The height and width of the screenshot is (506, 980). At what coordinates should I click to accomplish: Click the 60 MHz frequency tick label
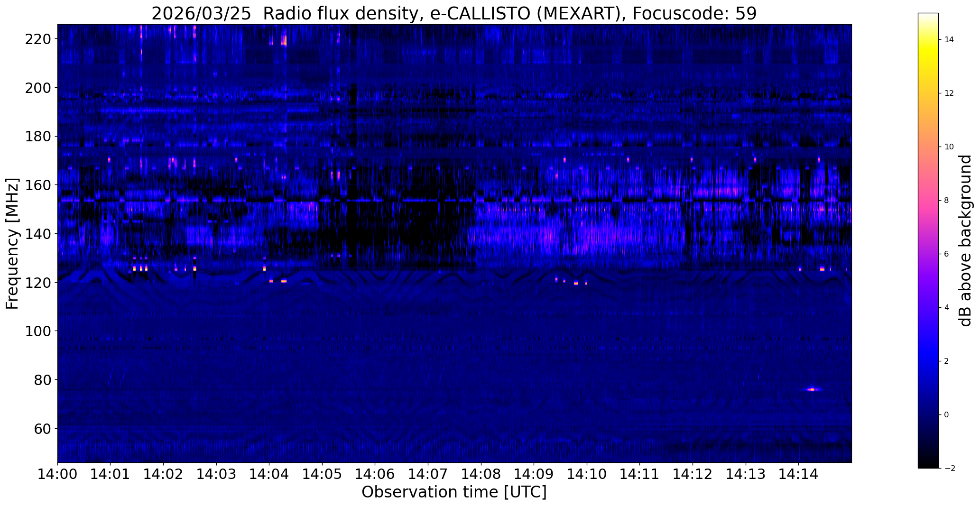pyautogui.click(x=42, y=429)
